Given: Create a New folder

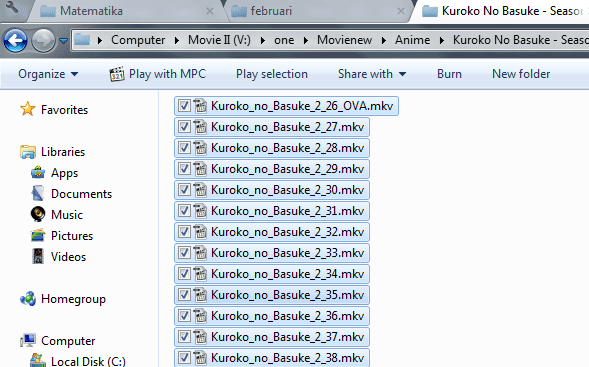Looking at the screenshot, I should click(521, 74).
